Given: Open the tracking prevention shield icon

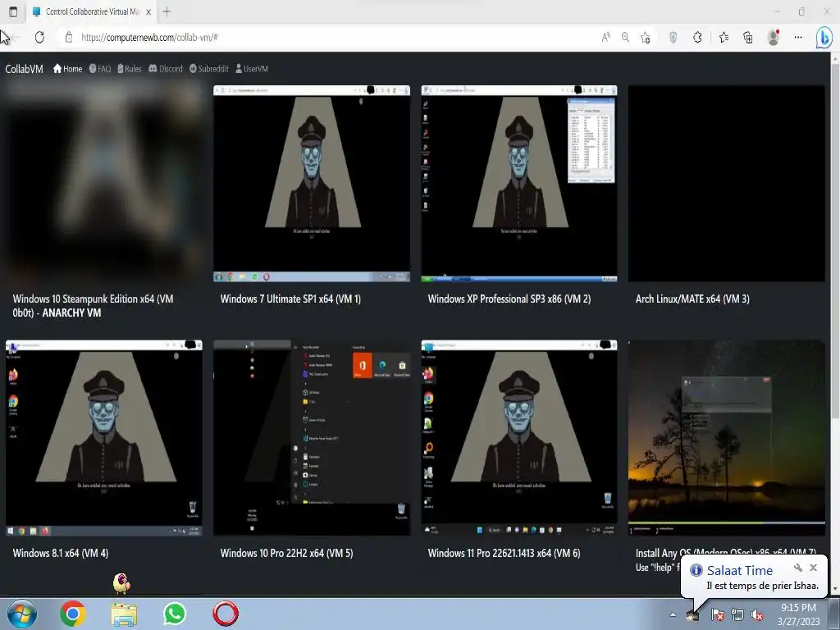Looking at the screenshot, I should 673,37.
